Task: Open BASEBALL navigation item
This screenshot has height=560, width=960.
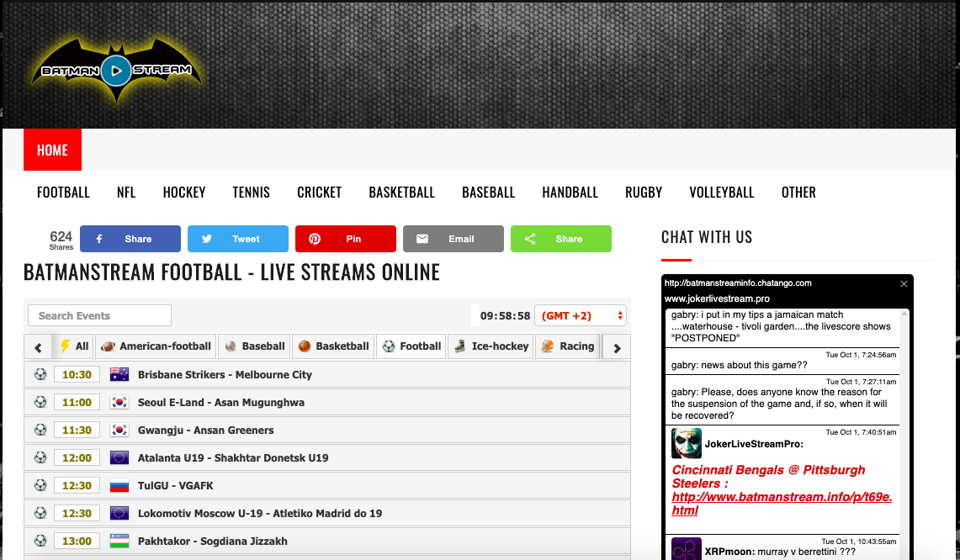Action: click(489, 193)
